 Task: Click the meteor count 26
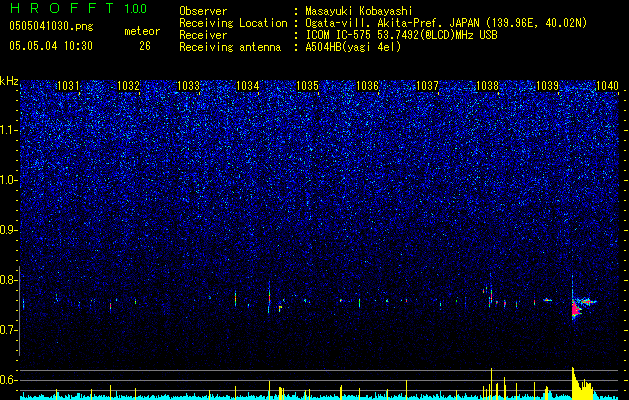coord(145,46)
